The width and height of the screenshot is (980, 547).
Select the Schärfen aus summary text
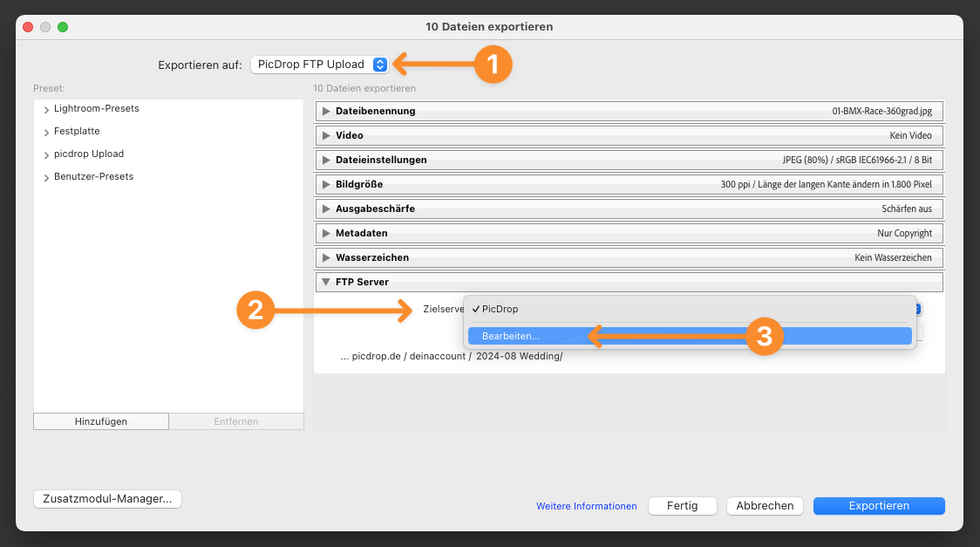pos(907,209)
